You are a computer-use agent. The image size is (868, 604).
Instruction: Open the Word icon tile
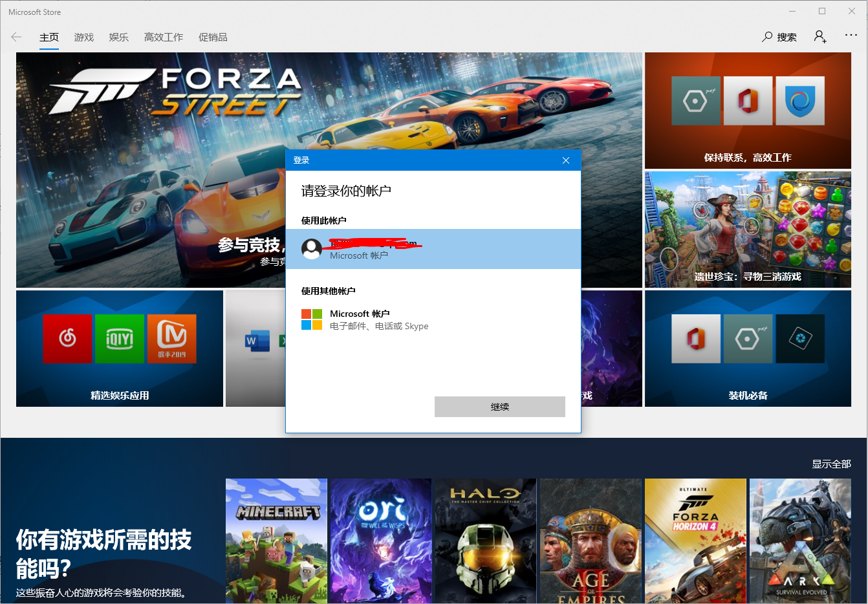click(x=257, y=340)
